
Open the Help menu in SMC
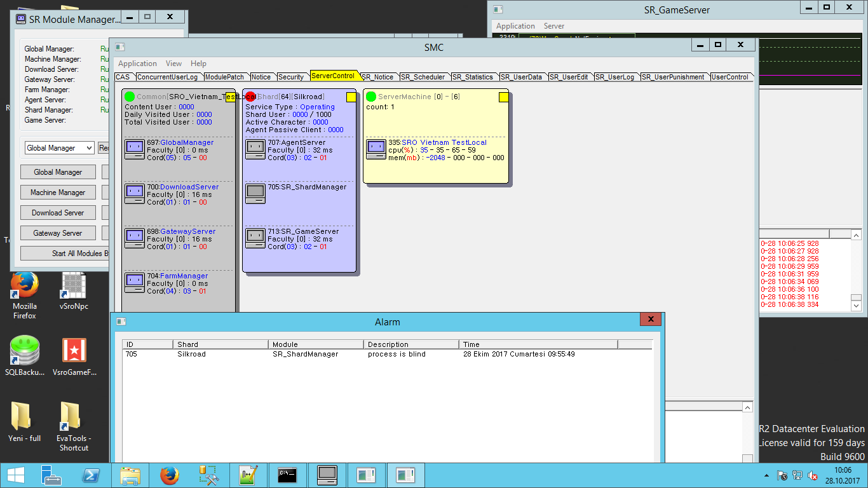[198, 64]
